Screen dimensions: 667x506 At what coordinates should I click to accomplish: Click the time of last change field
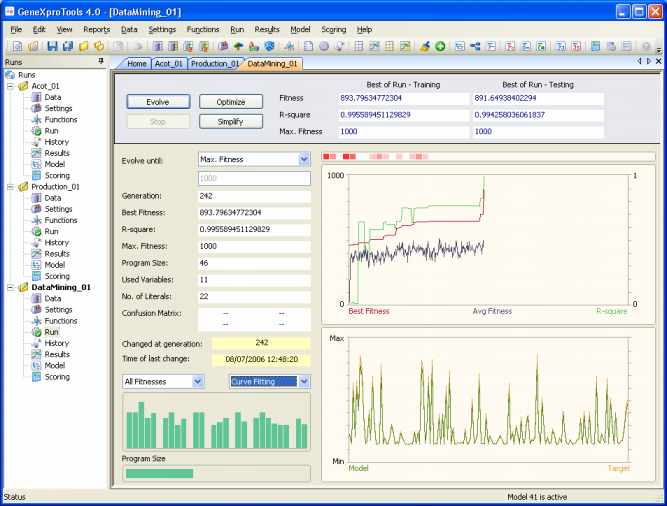(261, 360)
